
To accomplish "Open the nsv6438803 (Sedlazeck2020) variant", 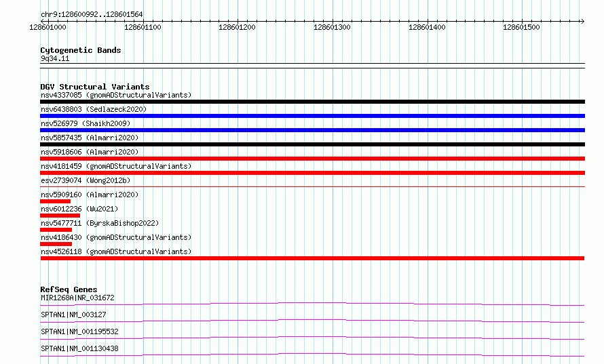I will pos(94,109).
